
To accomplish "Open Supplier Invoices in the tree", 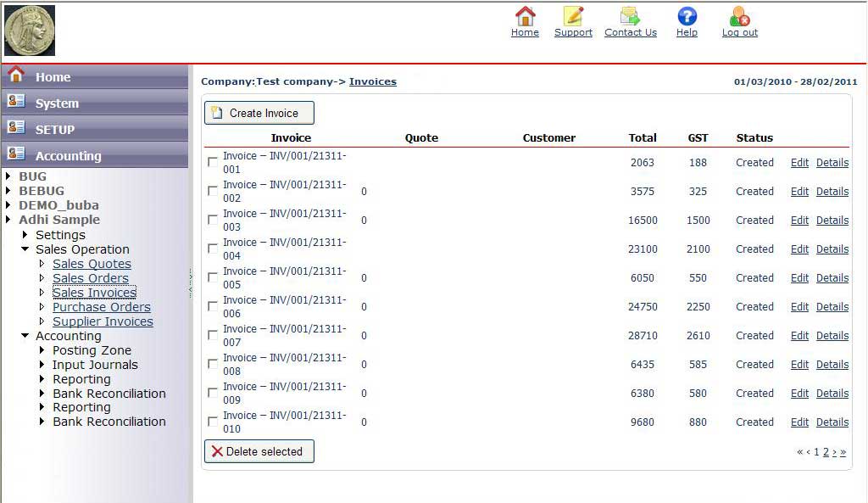I will coord(103,321).
